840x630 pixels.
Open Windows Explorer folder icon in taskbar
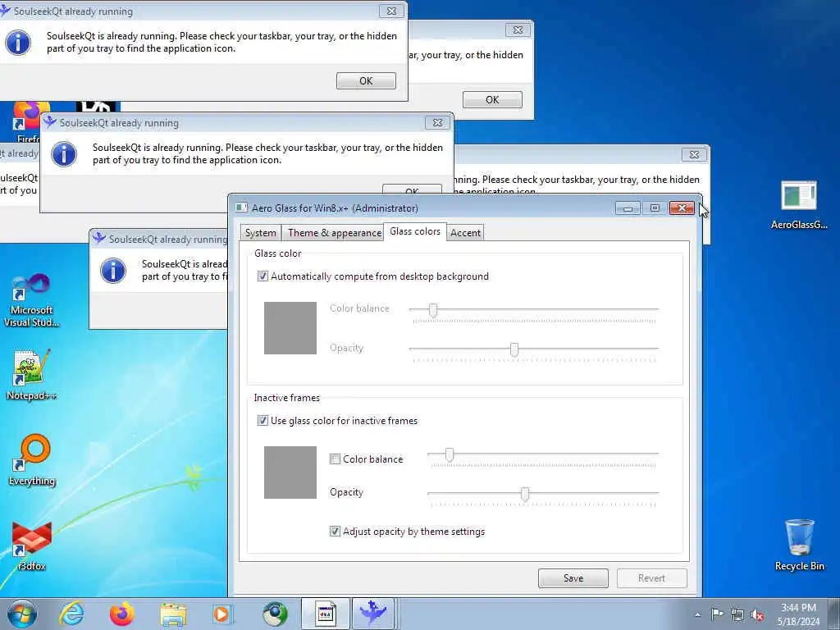coord(172,615)
